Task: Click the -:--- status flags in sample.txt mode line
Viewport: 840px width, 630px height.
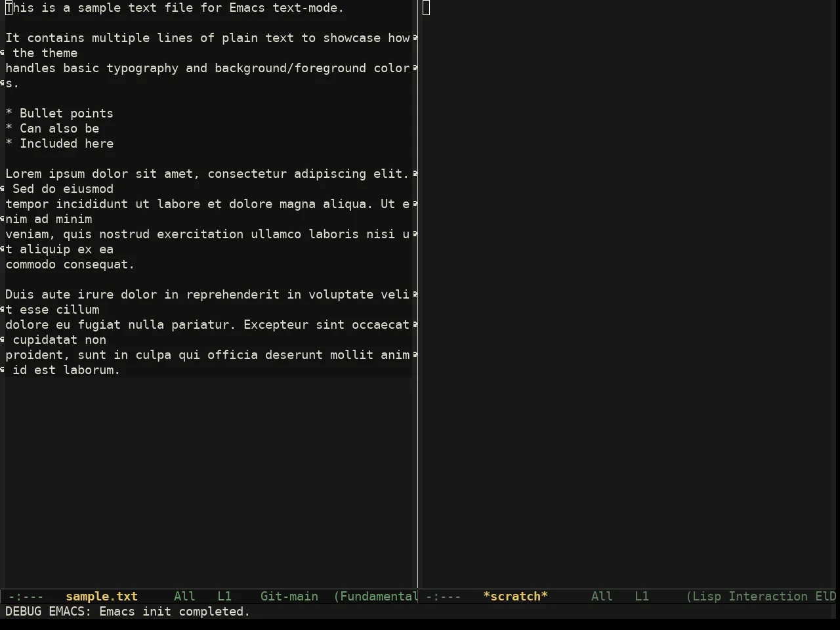Action: point(26,597)
